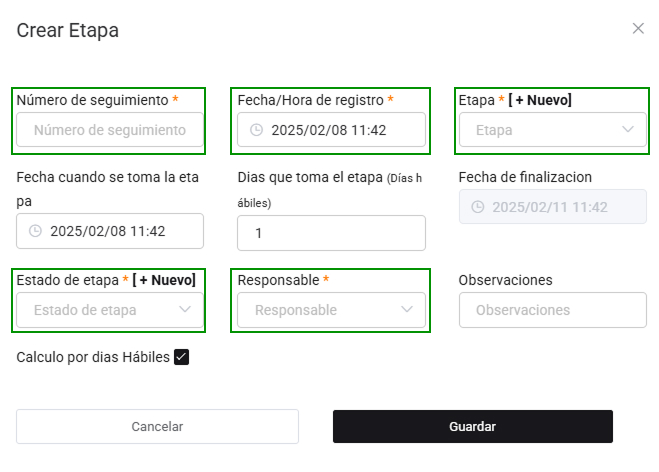Click clock icon in Fecha de finalizacion
The width and height of the screenshot is (659, 472).
[x=477, y=207]
